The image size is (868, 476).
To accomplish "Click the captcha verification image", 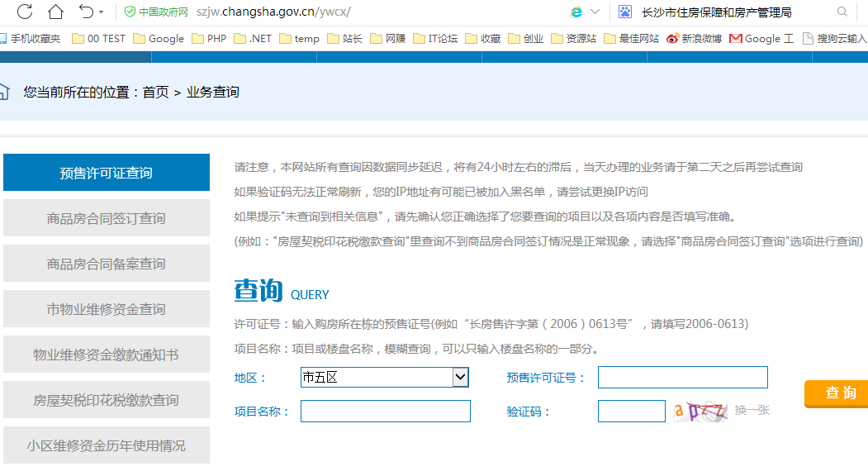I will click(700, 411).
